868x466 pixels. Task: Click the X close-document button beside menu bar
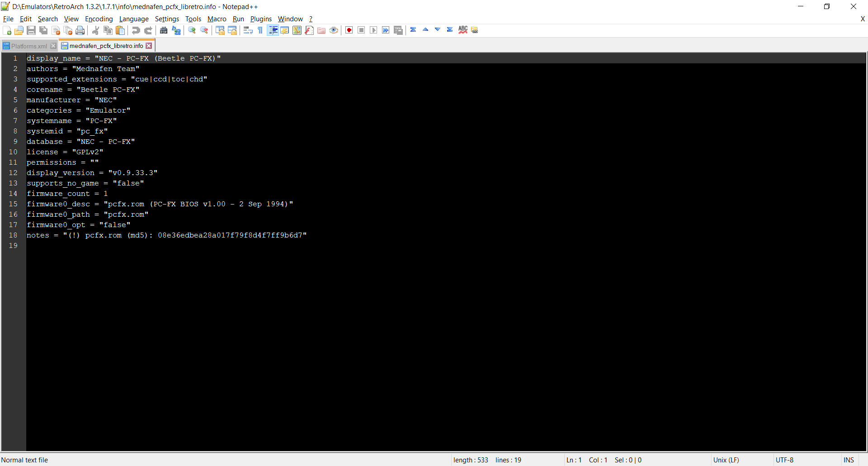[863, 19]
